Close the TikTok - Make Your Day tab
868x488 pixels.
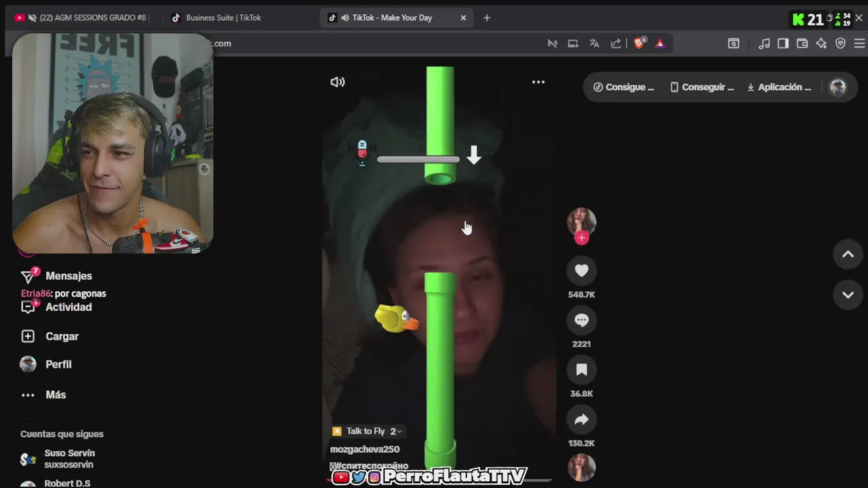click(463, 18)
